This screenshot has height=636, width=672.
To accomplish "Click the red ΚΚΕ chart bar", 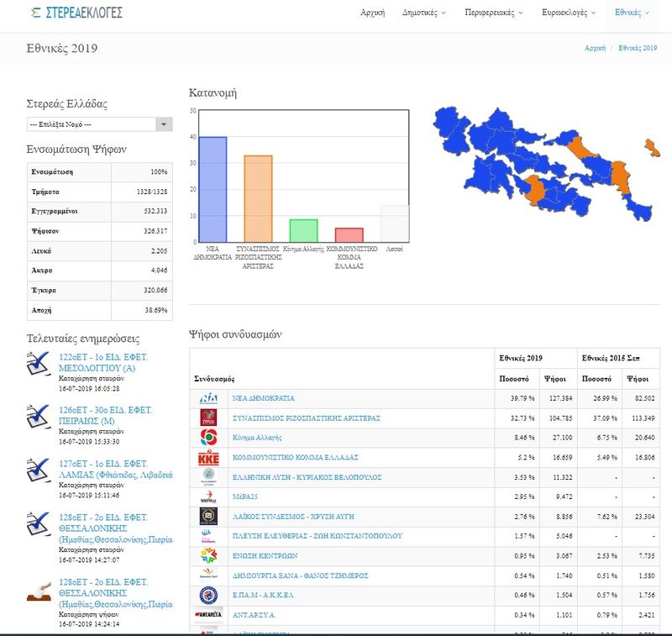I will coord(349,235).
